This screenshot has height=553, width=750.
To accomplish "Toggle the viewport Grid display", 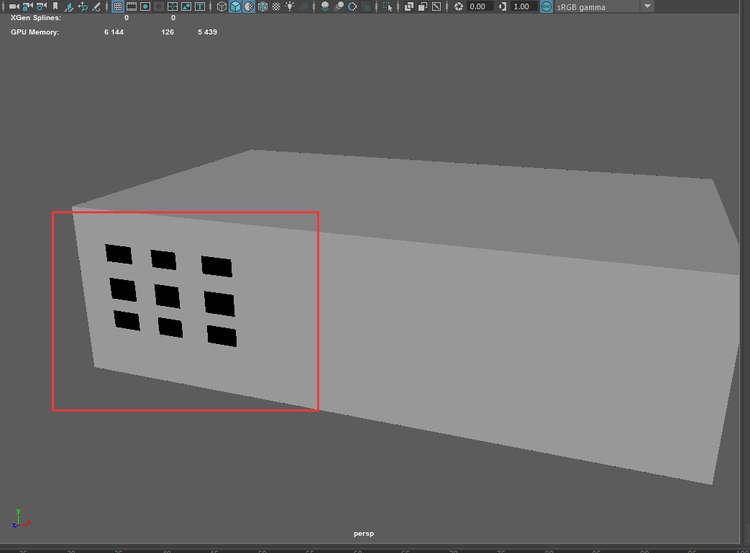I will [118, 6].
